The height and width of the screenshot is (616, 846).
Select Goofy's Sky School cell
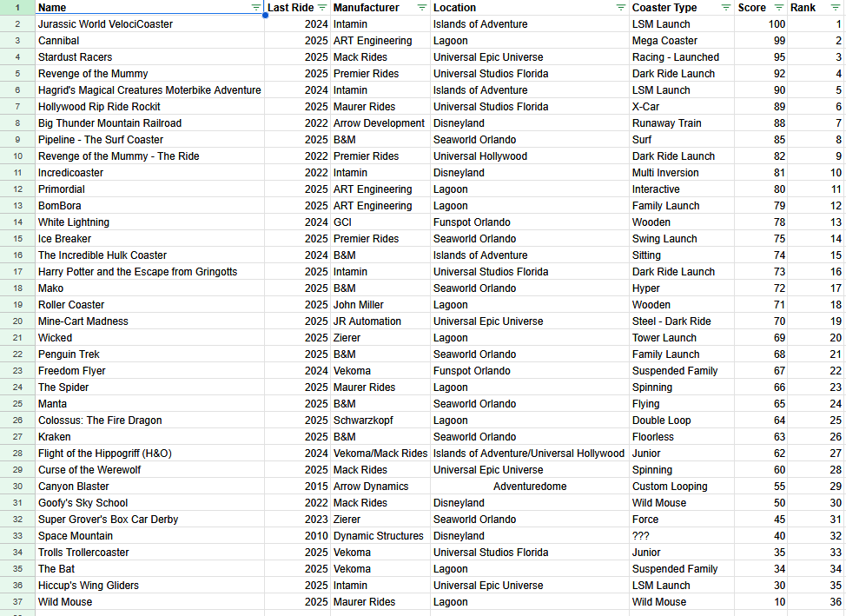pyautogui.click(x=150, y=503)
